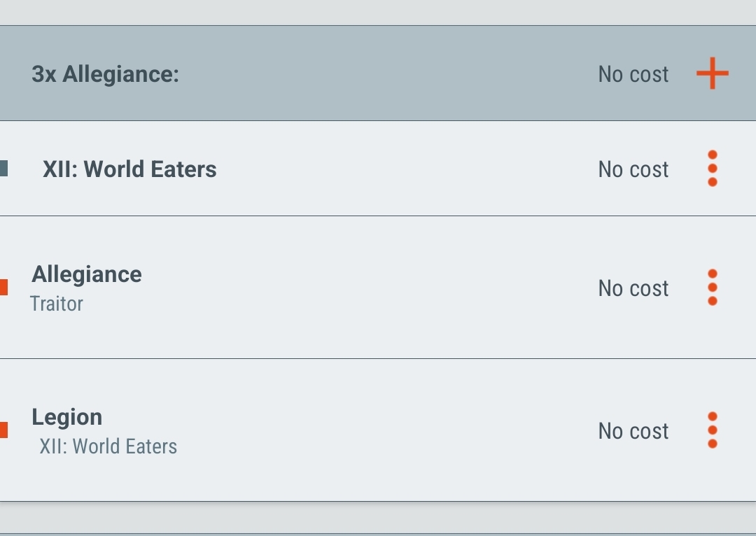This screenshot has height=536, width=756.
Task: Click No cost label on the header row
Action: pos(632,74)
